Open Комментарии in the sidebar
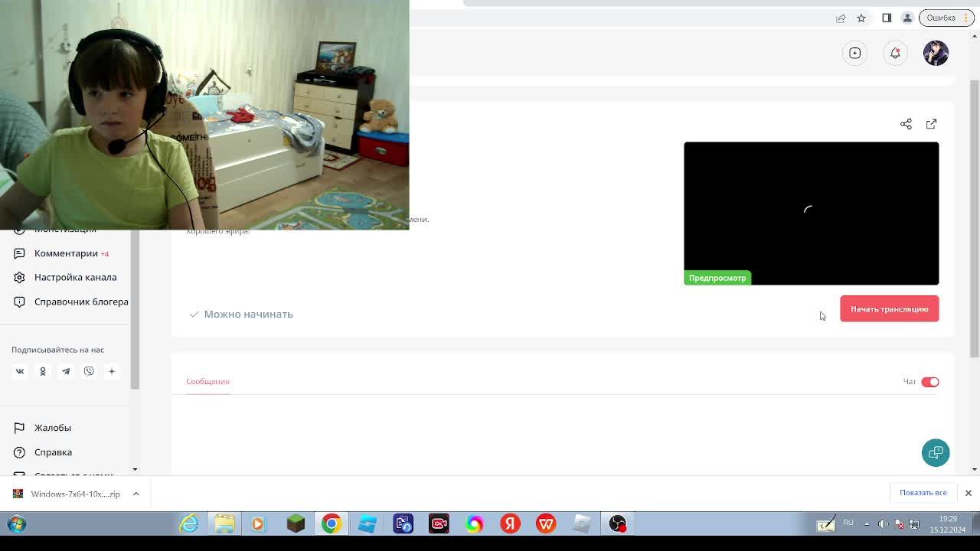The height and width of the screenshot is (551, 980). click(66, 253)
